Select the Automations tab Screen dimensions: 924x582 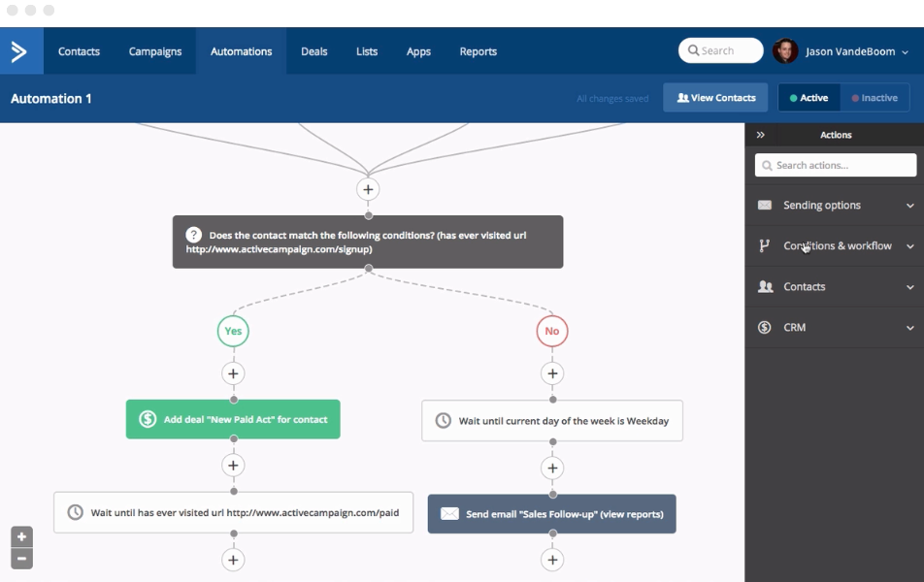tap(241, 51)
